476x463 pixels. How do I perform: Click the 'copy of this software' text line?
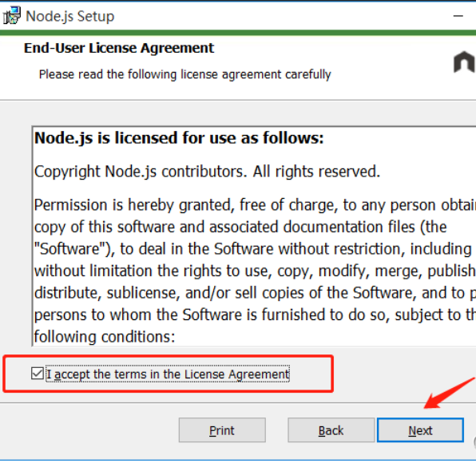(240, 228)
